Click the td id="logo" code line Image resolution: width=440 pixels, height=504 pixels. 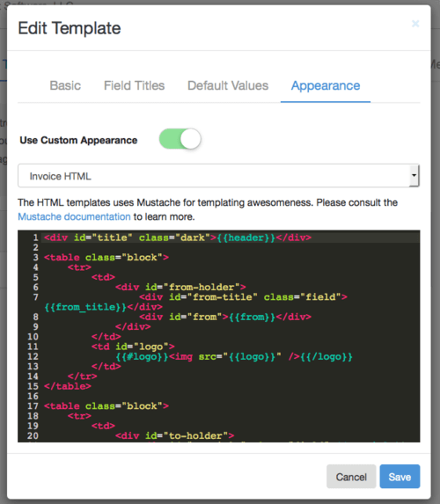(x=133, y=347)
